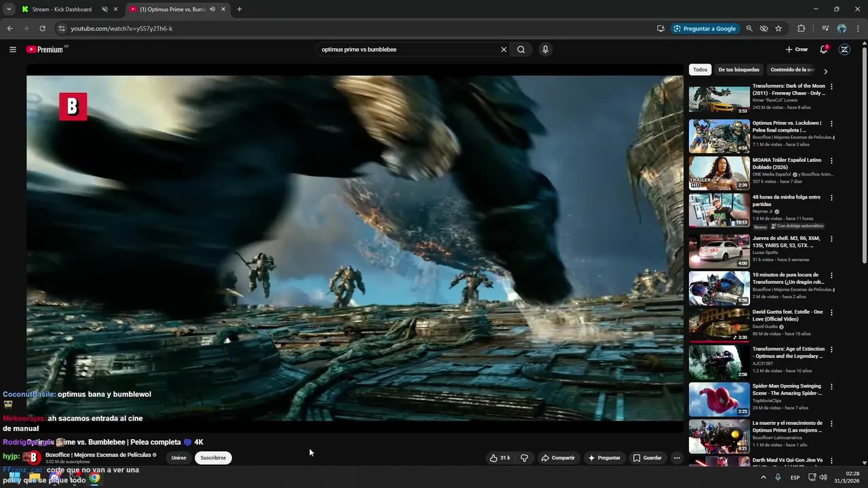
Task: Open a new browser tab
Action: (239, 9)
